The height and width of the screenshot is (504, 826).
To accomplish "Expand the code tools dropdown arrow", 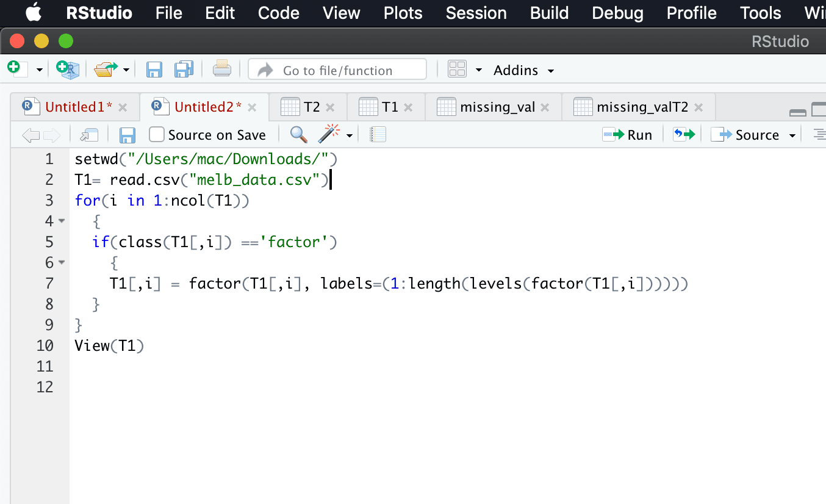I will tap(350, 135).
